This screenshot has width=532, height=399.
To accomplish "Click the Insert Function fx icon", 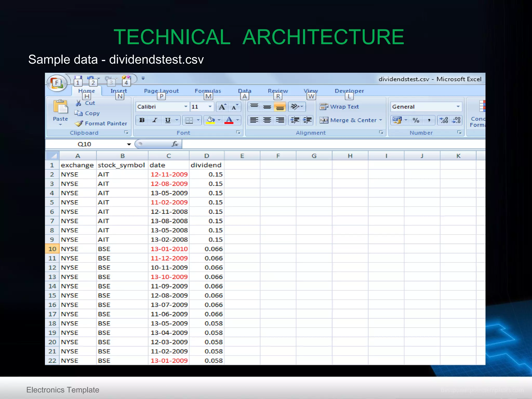I will click(175, 144).
